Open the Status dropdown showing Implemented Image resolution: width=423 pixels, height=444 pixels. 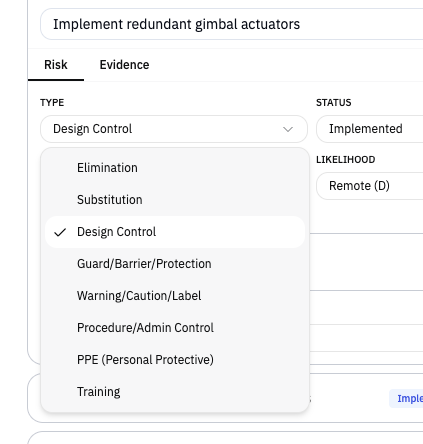[x=370, y=129]
